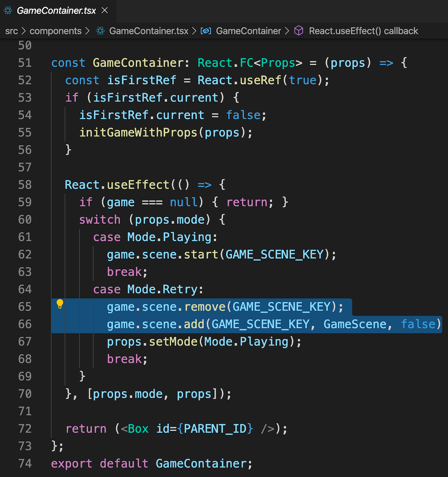
Task: Place cursor on initGameWithProps call
Action: 138,132
